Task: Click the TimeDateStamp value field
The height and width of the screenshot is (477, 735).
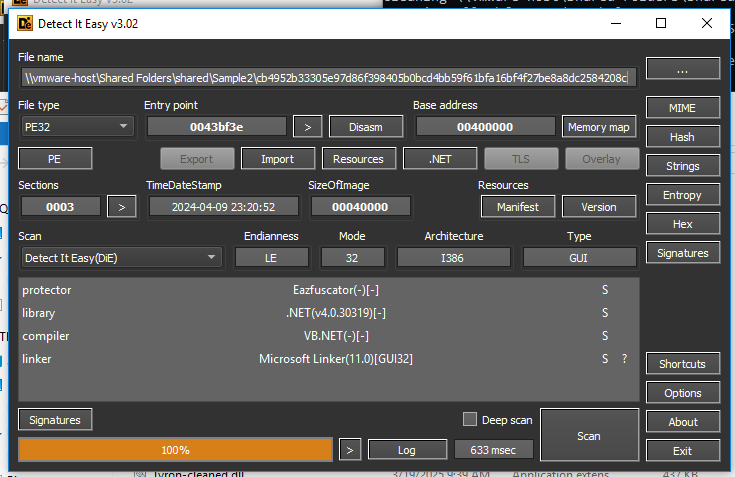Action: click(224, 207)
